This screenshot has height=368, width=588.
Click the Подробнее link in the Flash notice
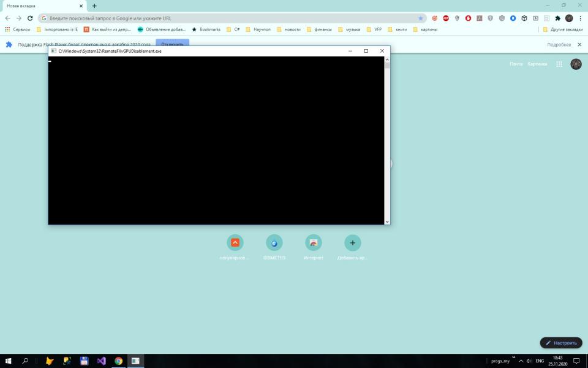pos(559,45)
